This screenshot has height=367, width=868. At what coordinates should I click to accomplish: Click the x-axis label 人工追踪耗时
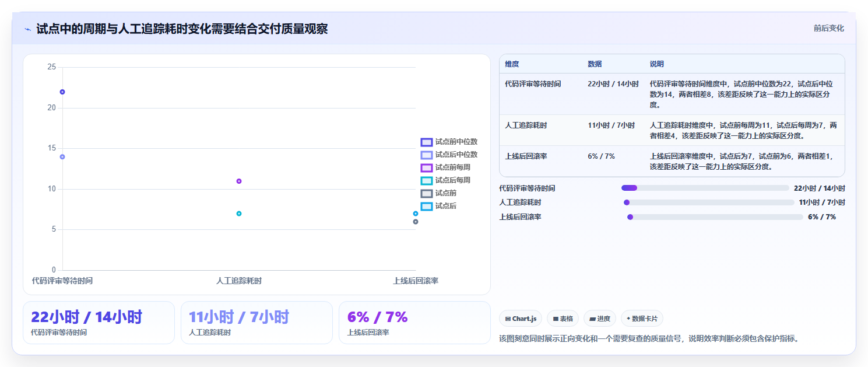(239, 281)
